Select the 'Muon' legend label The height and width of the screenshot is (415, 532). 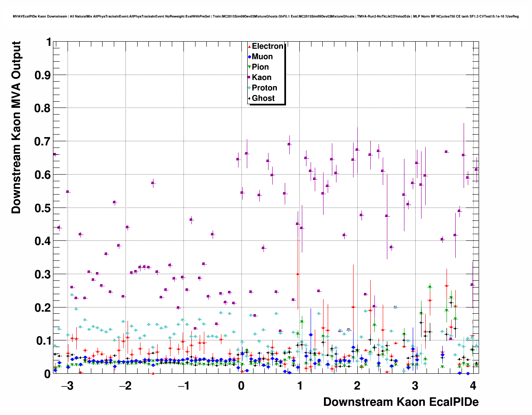click(262, 57)
